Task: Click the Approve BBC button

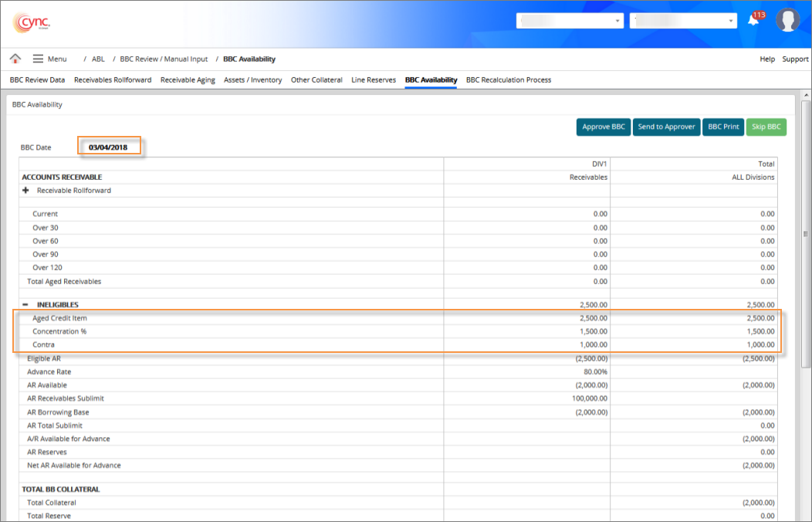Action: 604,127
